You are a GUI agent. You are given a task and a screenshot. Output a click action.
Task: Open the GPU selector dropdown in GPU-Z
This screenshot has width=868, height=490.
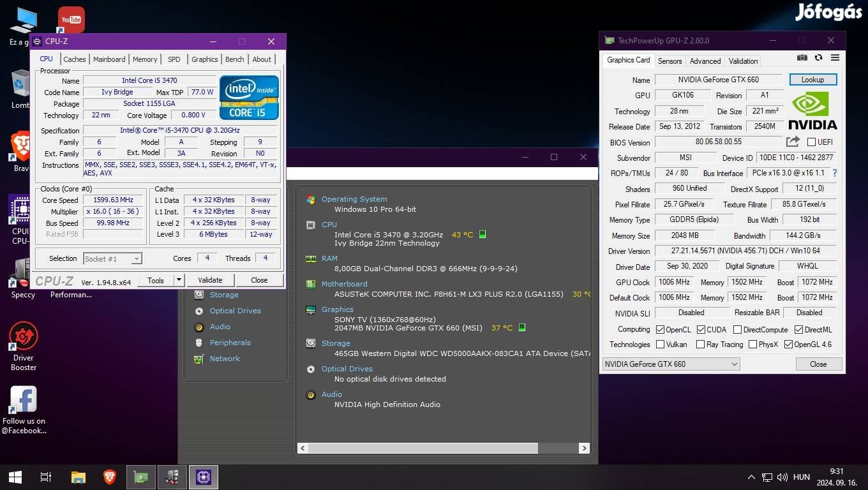pos(671,364)
